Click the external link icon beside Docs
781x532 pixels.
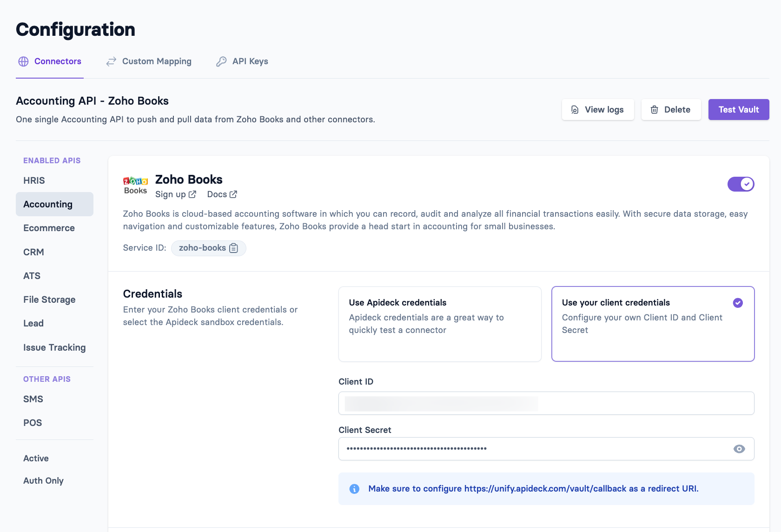pos(233,194)
